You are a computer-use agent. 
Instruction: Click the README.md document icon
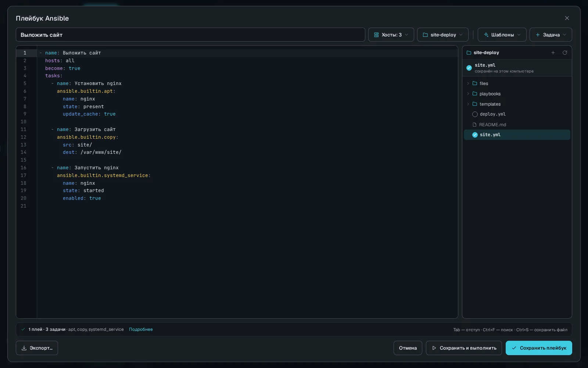(474, 124)
